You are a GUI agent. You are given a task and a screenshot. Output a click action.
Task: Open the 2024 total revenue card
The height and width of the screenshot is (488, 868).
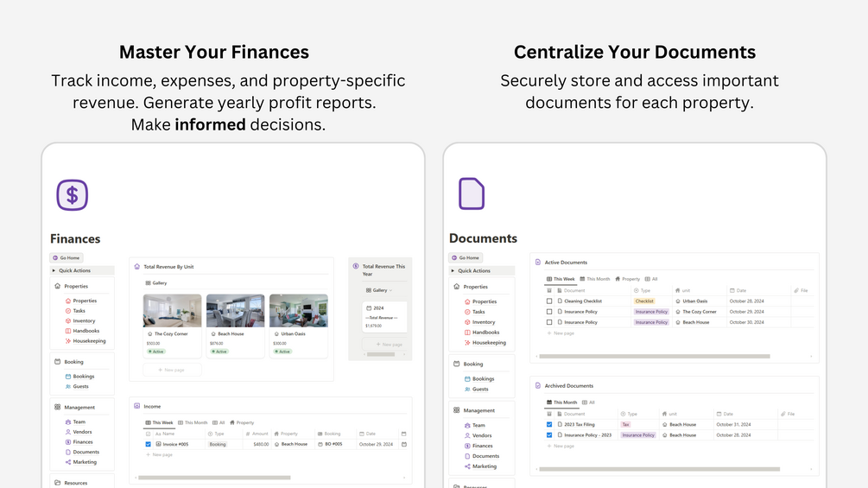(x=384, y=316)
